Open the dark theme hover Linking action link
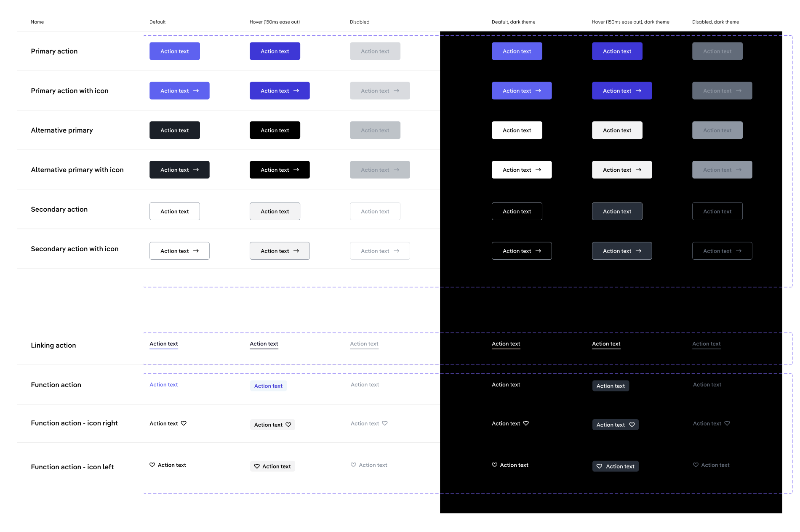Viewport: 800px width, 532px height. tap(606, 344)
